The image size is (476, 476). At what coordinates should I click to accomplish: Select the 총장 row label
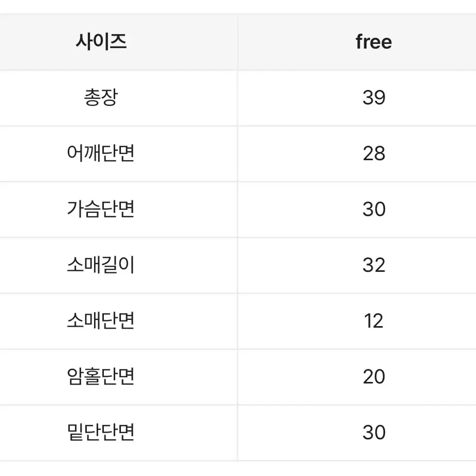(101, 98)
